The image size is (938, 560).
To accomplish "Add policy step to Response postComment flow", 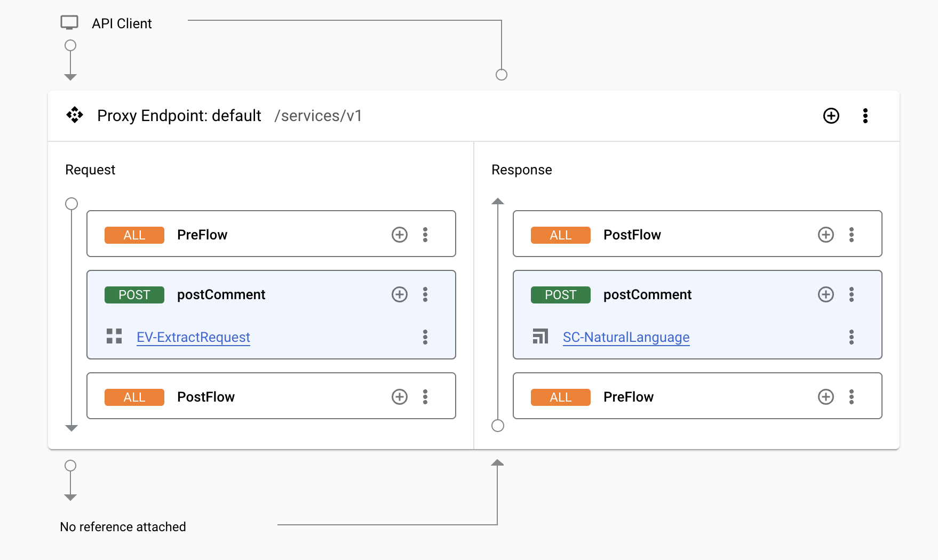I will pos(826,294).
